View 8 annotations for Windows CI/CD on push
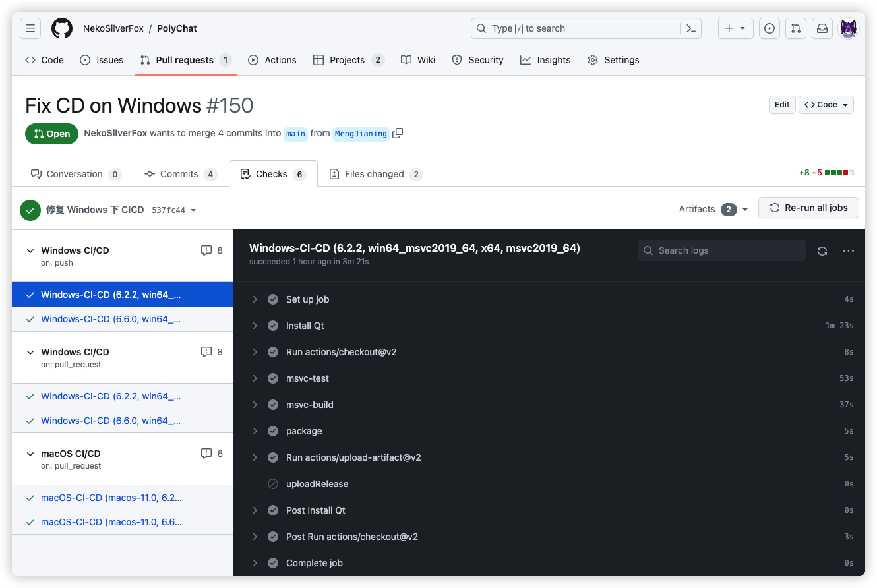The width and height of the screenshot is (877, 588). 212,250
